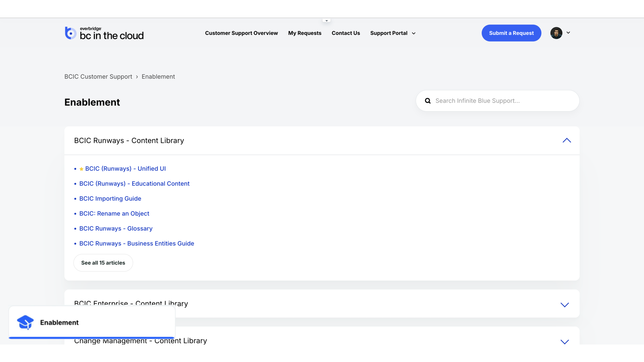This screenshot has width=644, height=362.
Task: Open BCIC: Rename an Object article
Action: click(x=114, y=214)
